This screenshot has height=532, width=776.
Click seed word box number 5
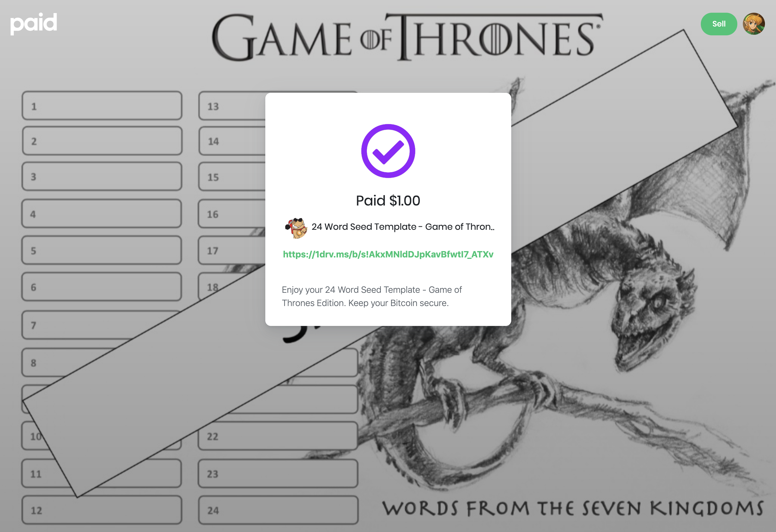pos(102,250)
